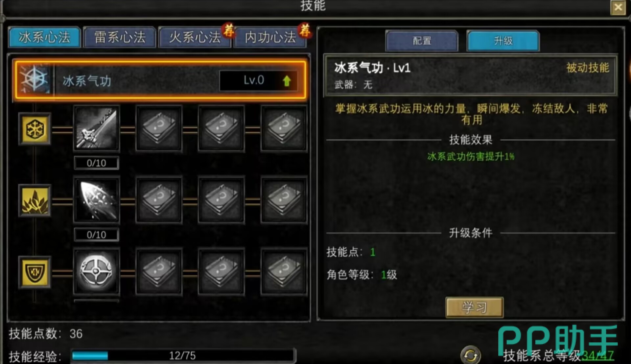The width and height of the screenshot is (631, 364).
Task: Switch to the 雷系心法 tab
Action: (x=120, y=37)
